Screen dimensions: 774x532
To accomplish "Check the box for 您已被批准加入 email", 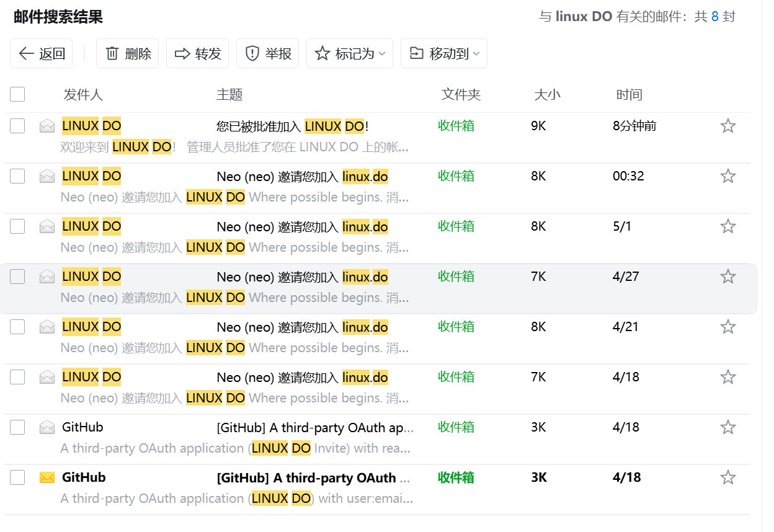I will tap(17, 126).
